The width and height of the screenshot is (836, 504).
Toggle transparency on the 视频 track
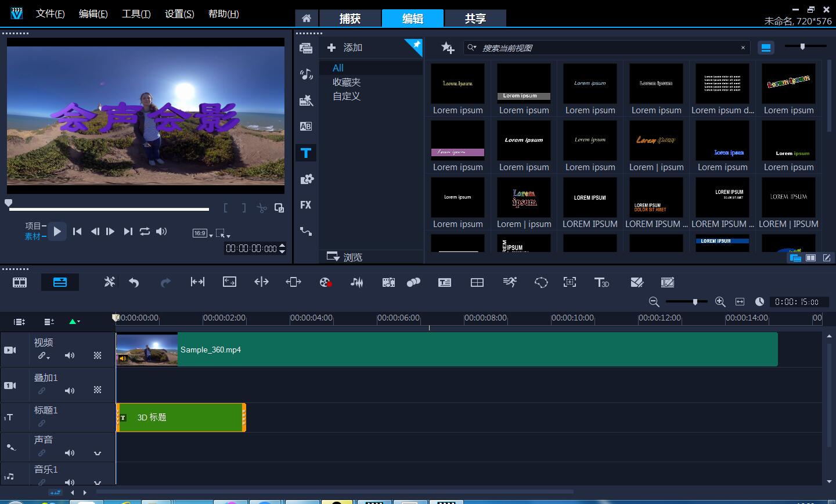(x=98, y=355)
